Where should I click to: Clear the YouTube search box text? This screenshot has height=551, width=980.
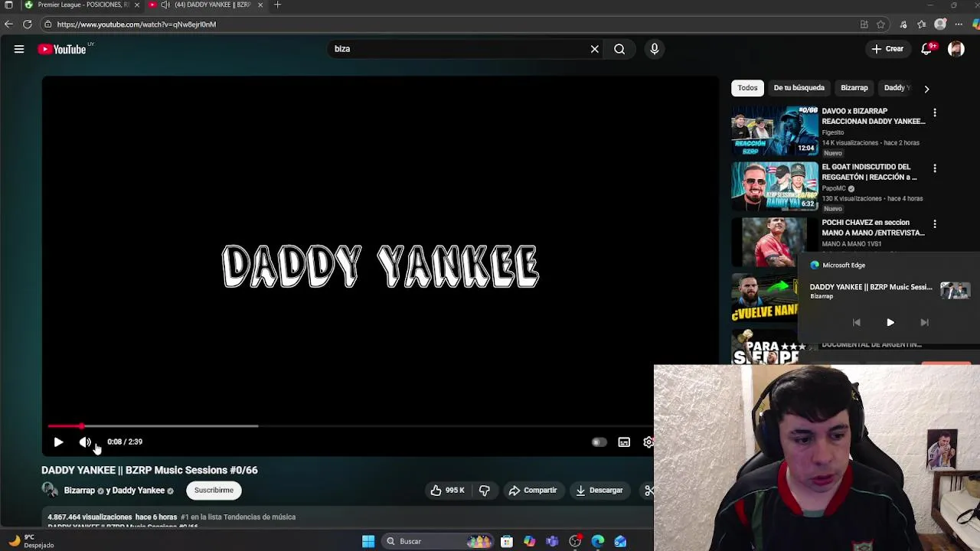(x=595, y=49)
